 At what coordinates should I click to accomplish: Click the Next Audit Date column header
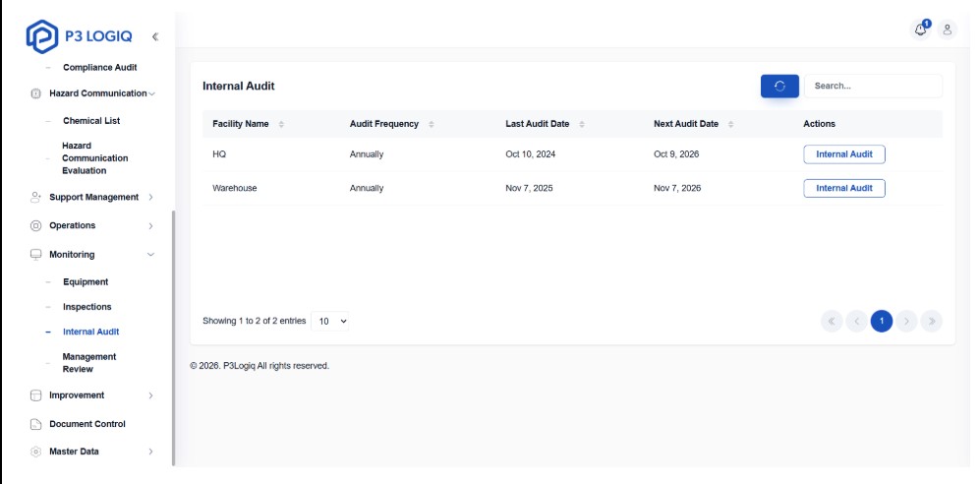tap(686, 124)
